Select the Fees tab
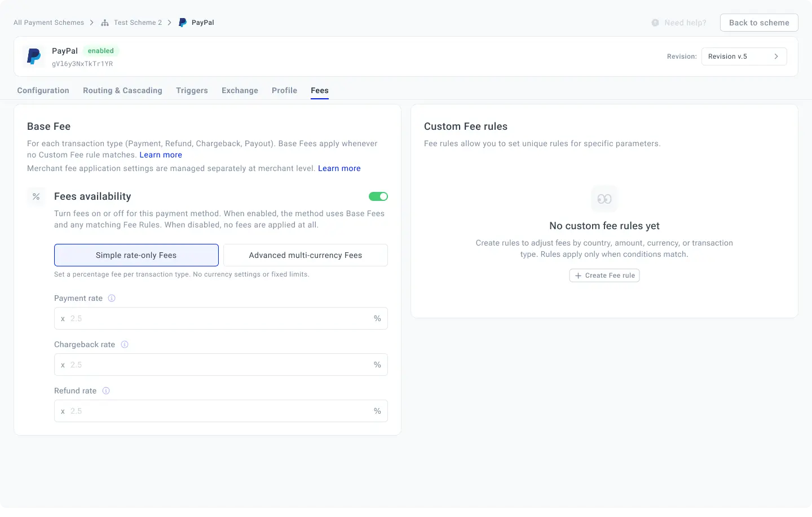The height and width of the screenshot is (517, 812). point(320,90)
